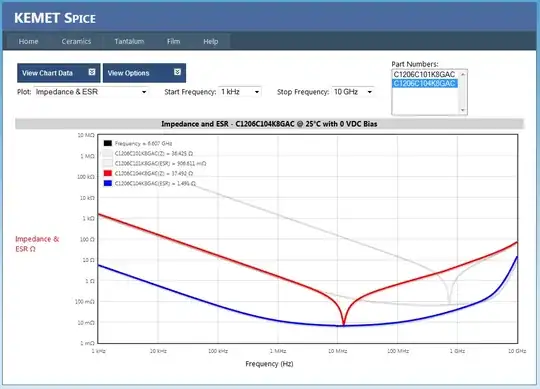Click the gray C1206C101K8GAC(Z) legend swatch
Screen dimensions: 540x389
pyautogui.click(x=108, y=153)
